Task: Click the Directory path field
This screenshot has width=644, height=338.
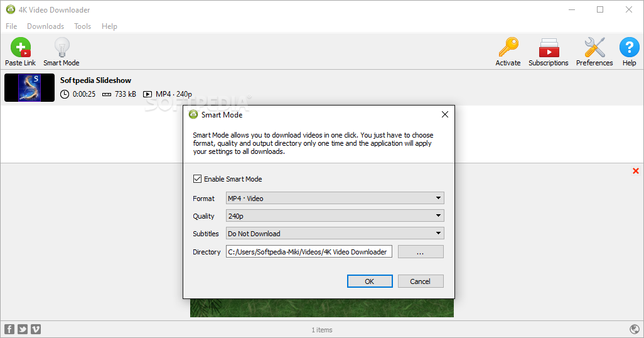Action: pos(309,252)
